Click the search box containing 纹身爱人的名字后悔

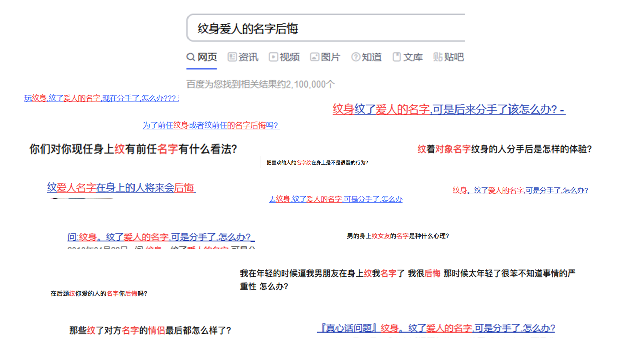(x=326, y=28)
